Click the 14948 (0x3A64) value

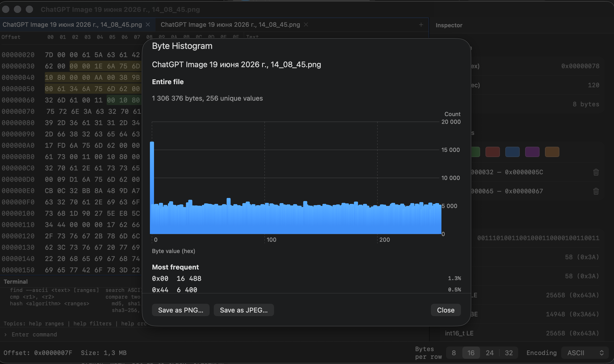573,314
